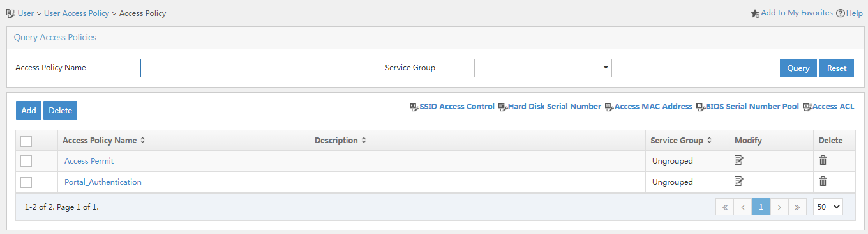Image resolution: width=868 pixels, height=234 pixels.
Task: Open User Access Policy in the breadcrumb
Action: point(77,13)
